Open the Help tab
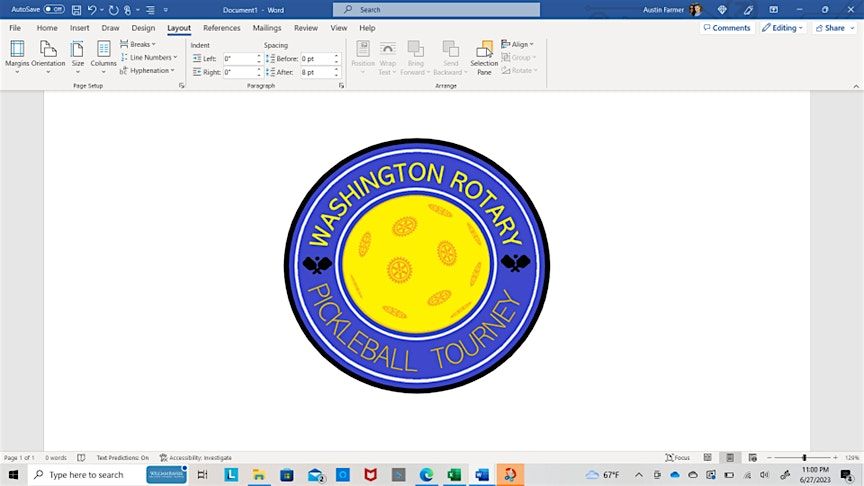 point(367,28)
